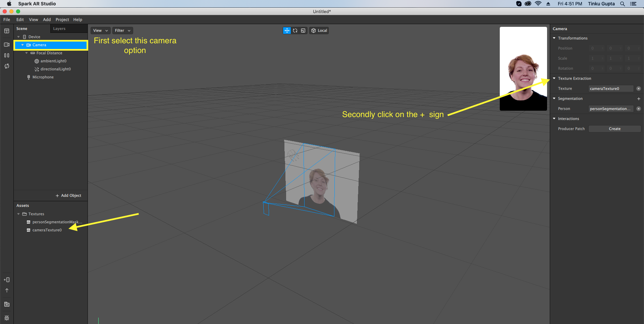
Task: Switch to the Layers tab
Action: [59, 29]
